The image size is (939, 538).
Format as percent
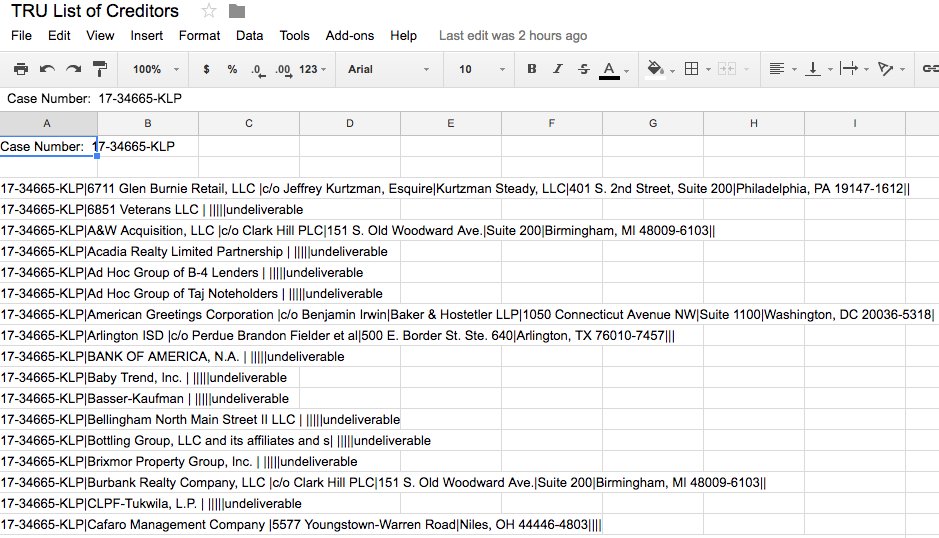click(232, 69)
